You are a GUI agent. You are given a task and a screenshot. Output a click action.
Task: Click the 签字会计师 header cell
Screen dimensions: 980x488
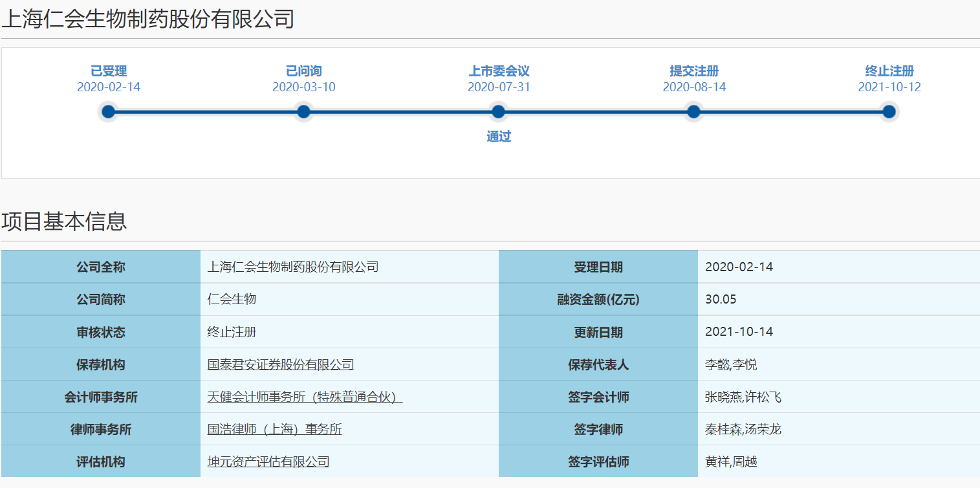tap(598, 396)
